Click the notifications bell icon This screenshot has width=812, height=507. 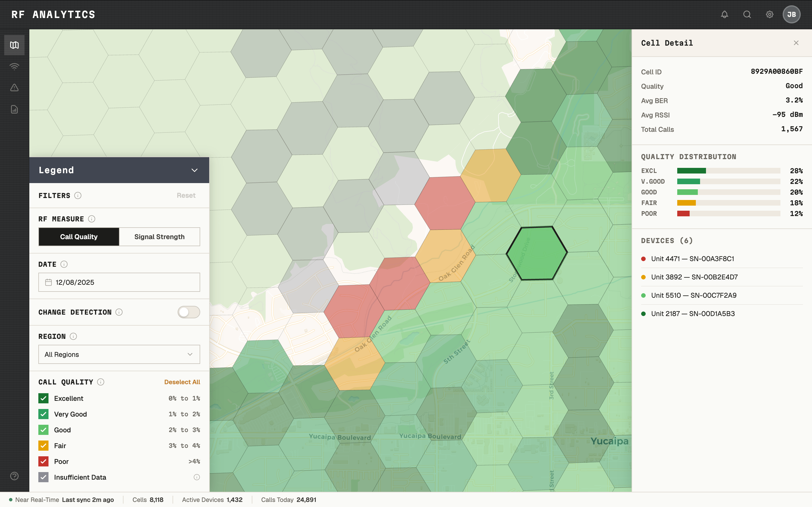point(724,14)
